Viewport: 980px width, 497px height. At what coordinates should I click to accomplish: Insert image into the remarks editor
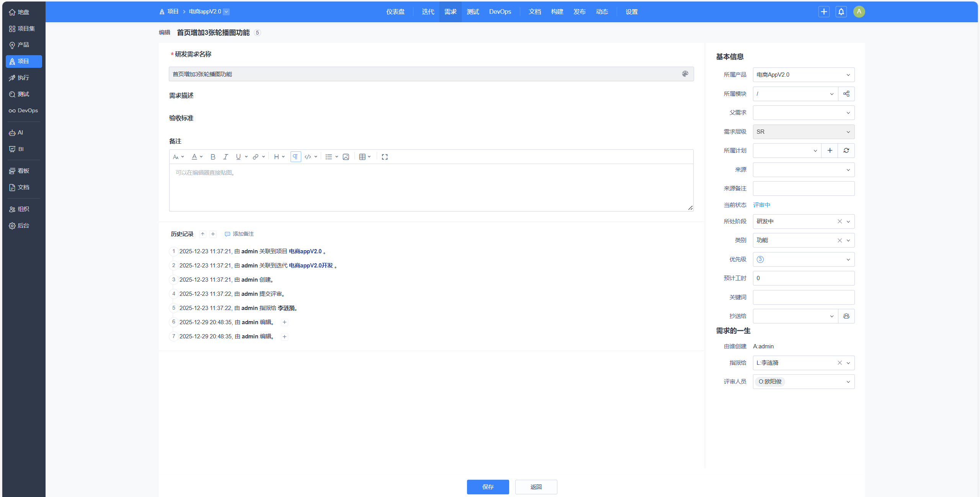click(346, 157)
